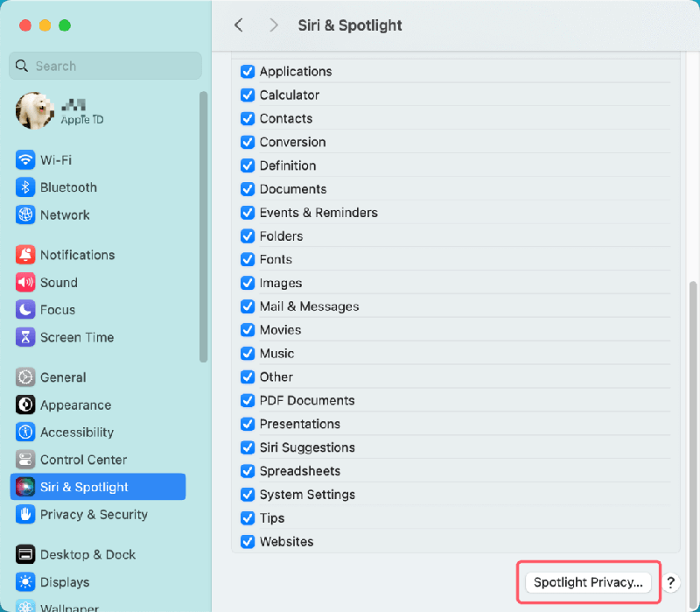Open Focus moon icon

pyautogui.click(x=25, y=310)
